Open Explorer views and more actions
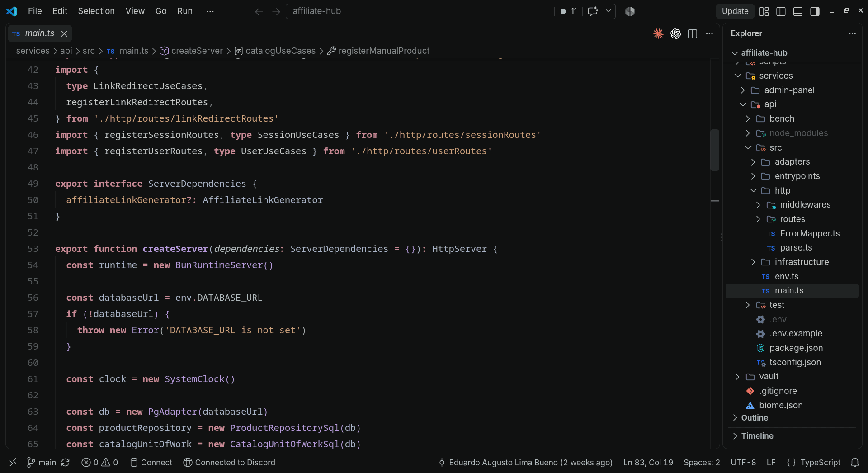Screen dimensions: 868x473 tap(852, 33)
